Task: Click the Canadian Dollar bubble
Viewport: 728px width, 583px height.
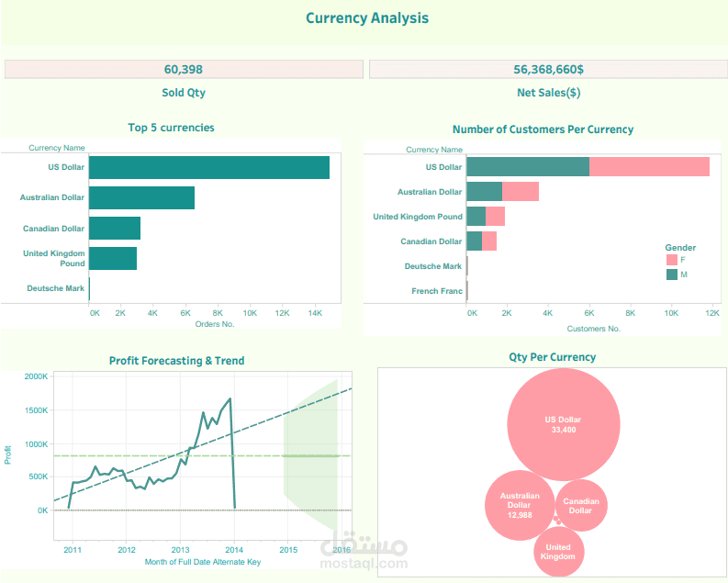Action: pyautogui.click(x=581, y=505)
